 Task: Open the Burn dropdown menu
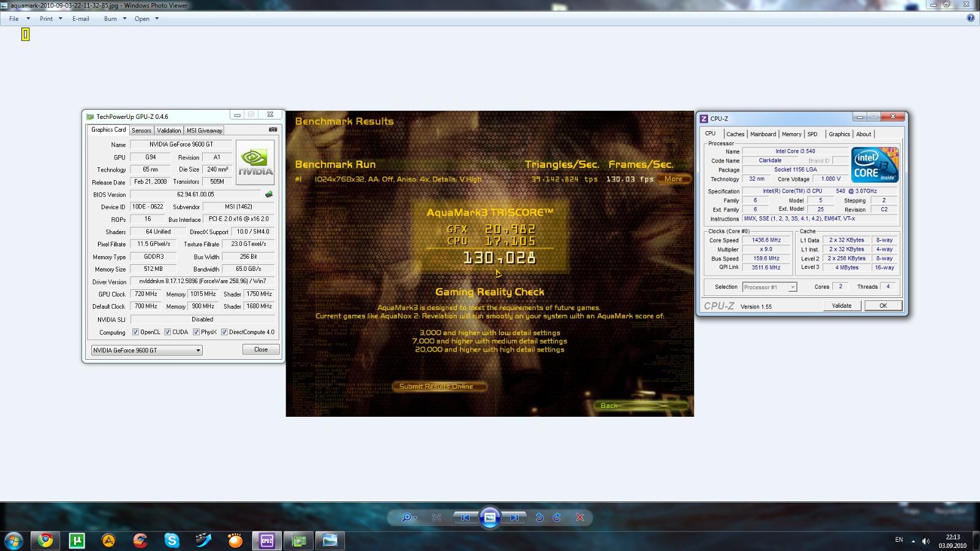[115, 18]
